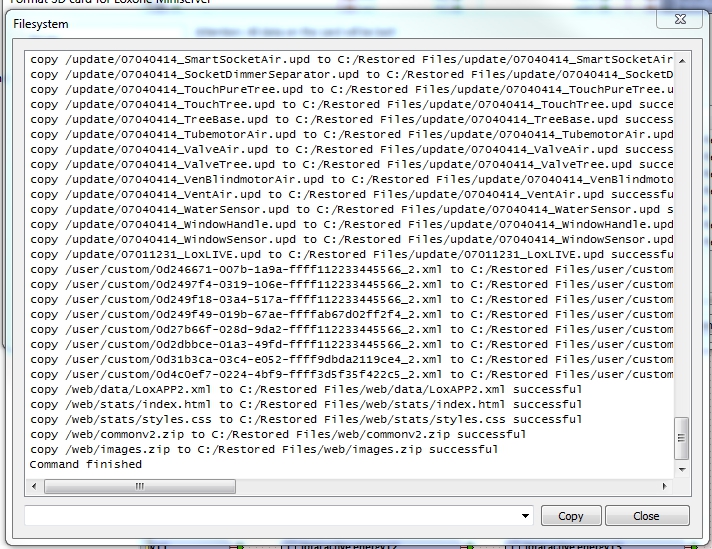712x549 pixels.
Task: Click the 07040414_SocketDimmerSeparator.upd log line
Action: (351, 75)
